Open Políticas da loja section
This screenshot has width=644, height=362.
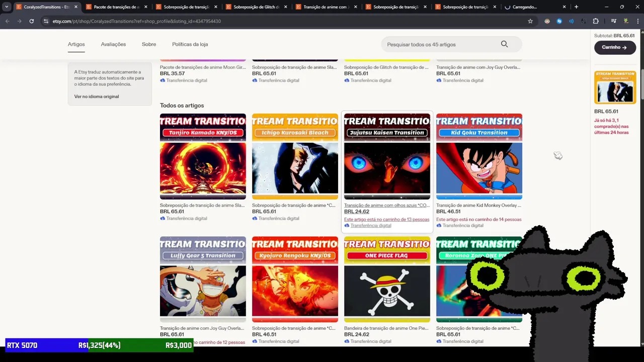[x=190, y=44]
